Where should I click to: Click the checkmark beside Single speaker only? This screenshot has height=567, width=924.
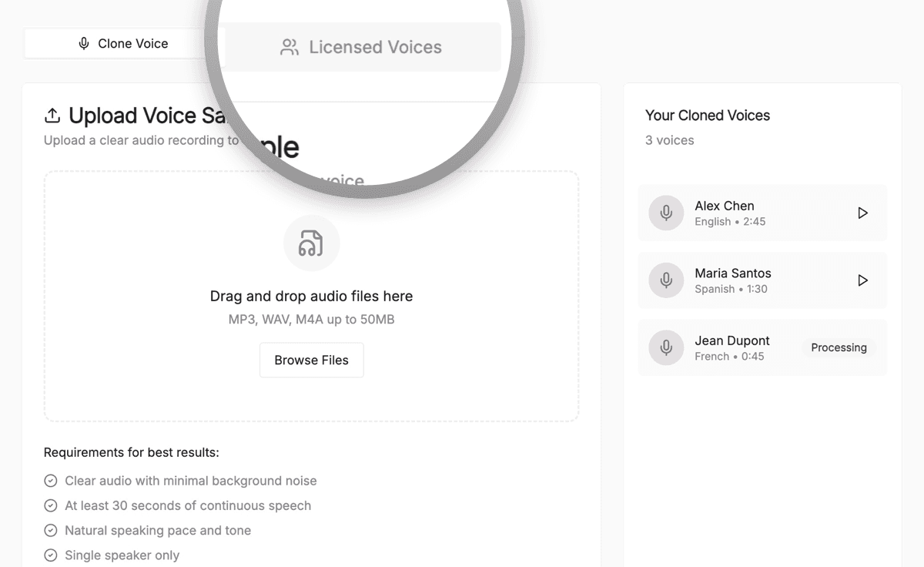pyautogui.click(x=49, y=555)
